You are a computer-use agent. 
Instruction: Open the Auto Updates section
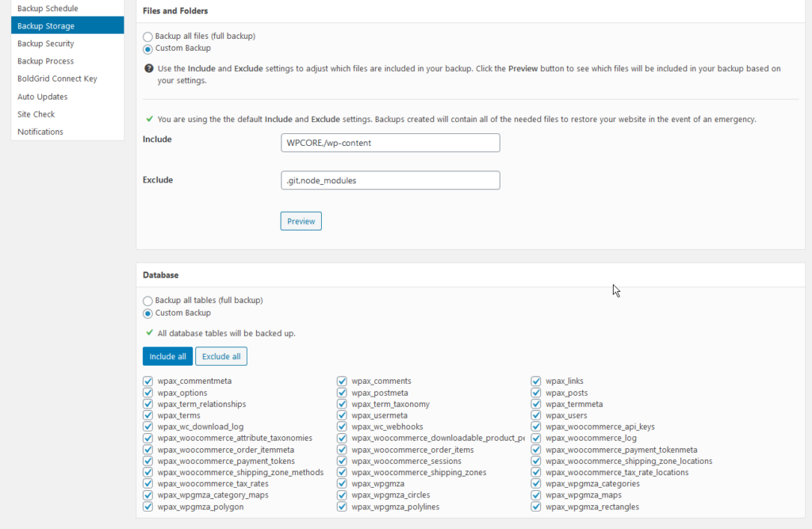42,97
